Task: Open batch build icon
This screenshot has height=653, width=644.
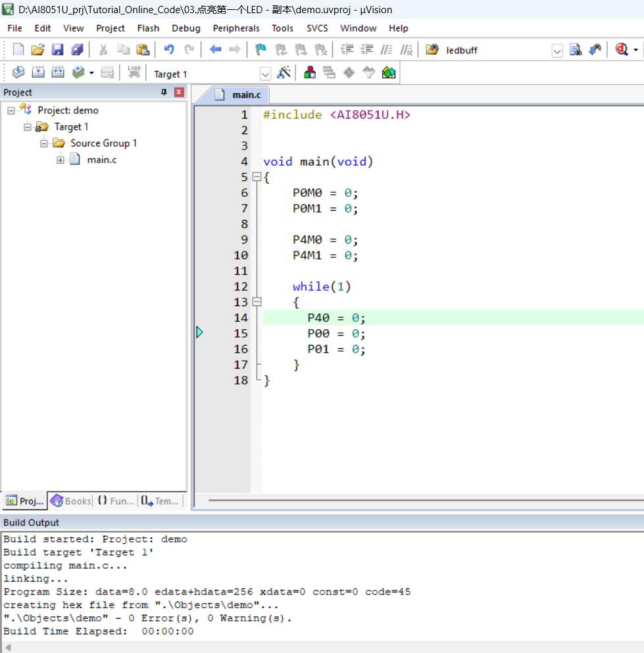Action: pos(78,72)
